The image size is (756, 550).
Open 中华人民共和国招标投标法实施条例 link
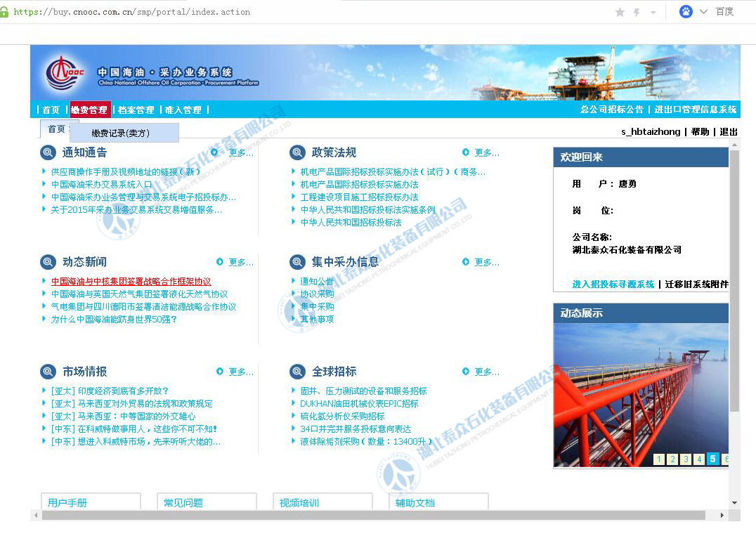(x=368, y=210)
